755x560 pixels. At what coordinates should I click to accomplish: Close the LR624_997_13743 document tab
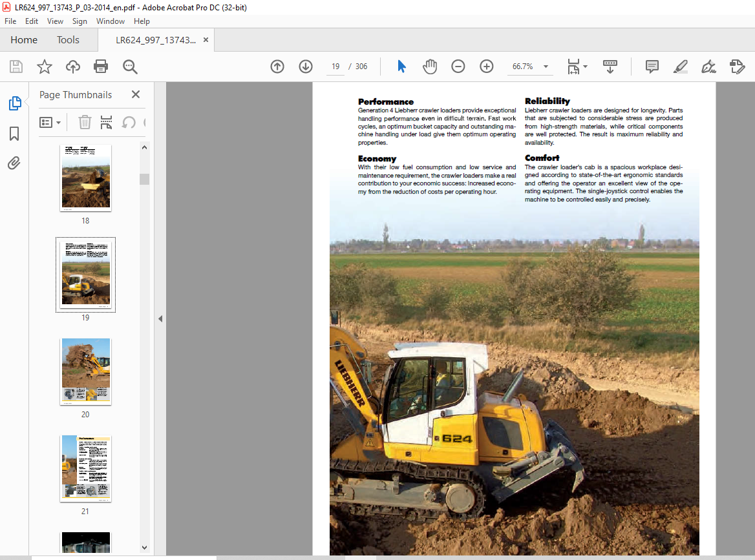coord(206,40)
